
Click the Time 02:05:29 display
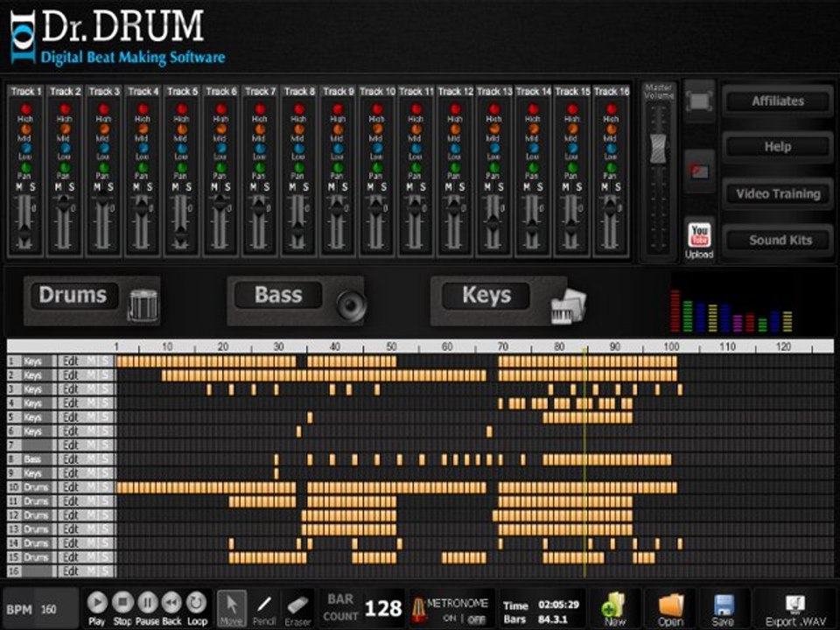coord(558,605)
